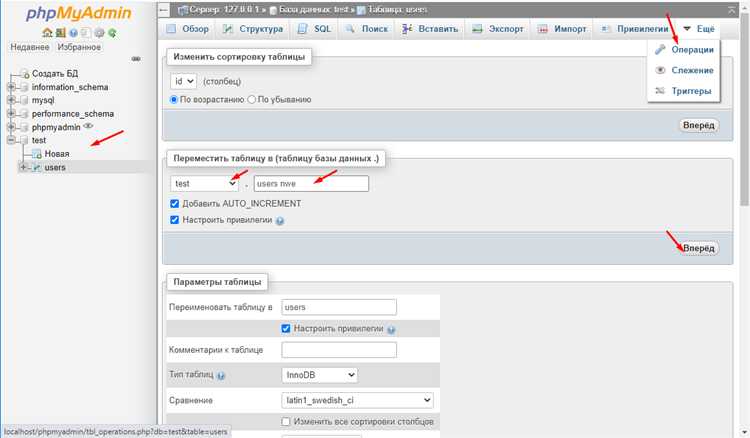The height and width of the screenshot is (438, 750).
Task: Enable Изменить все сортировки столбцов checkbox
Action: (286, 422)
